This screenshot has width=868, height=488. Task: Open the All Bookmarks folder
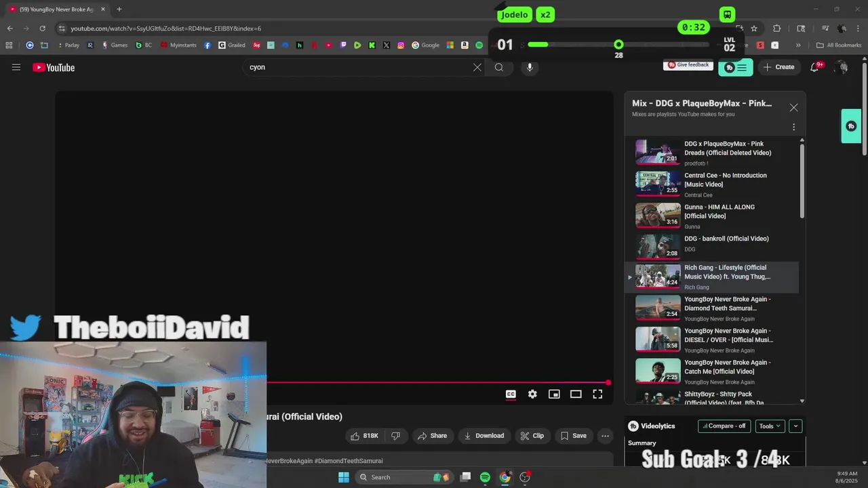coord(839,45)
